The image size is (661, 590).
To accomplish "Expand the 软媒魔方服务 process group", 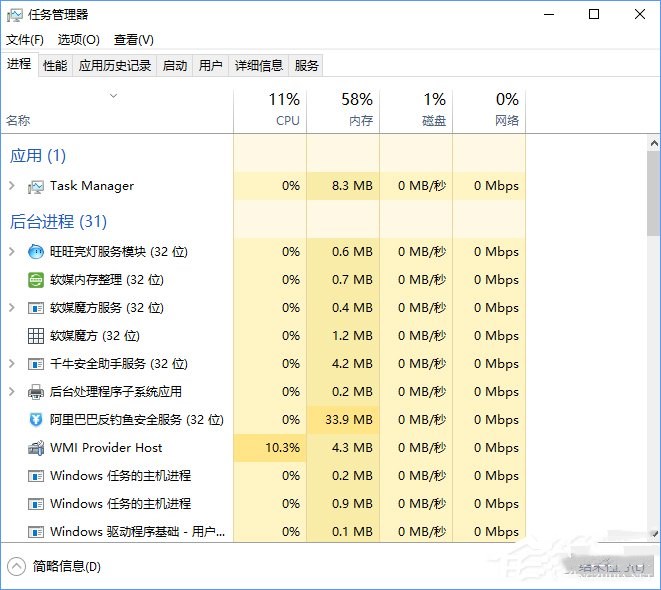I will 12,308.
